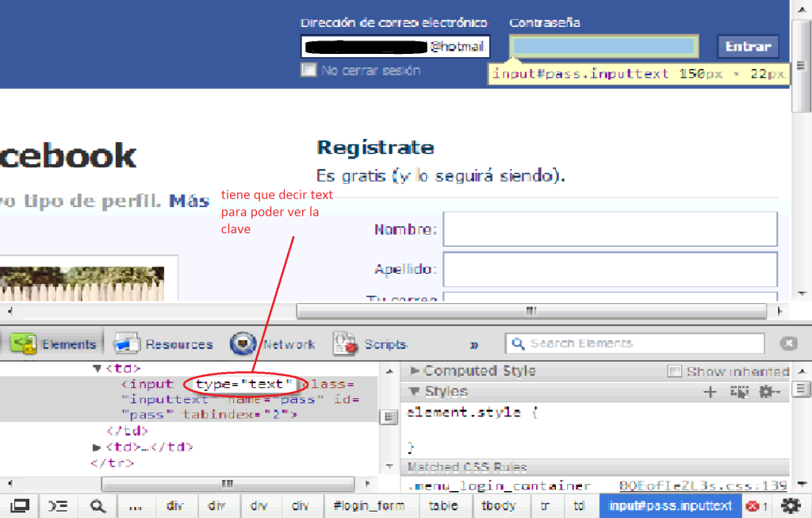The width and height of the screenshot is (812, 518).
Task: Click the closing /td tag
Action: click(127, 431)
